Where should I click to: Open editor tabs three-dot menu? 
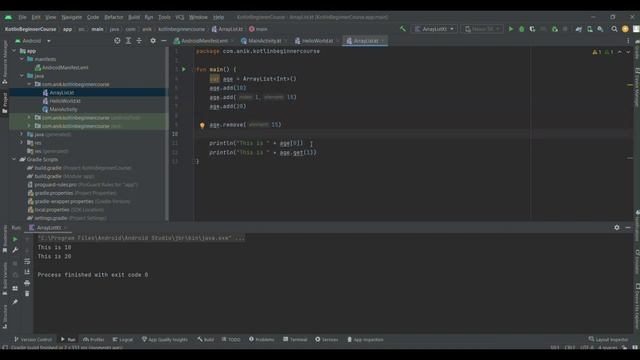(x=628, y=41)
